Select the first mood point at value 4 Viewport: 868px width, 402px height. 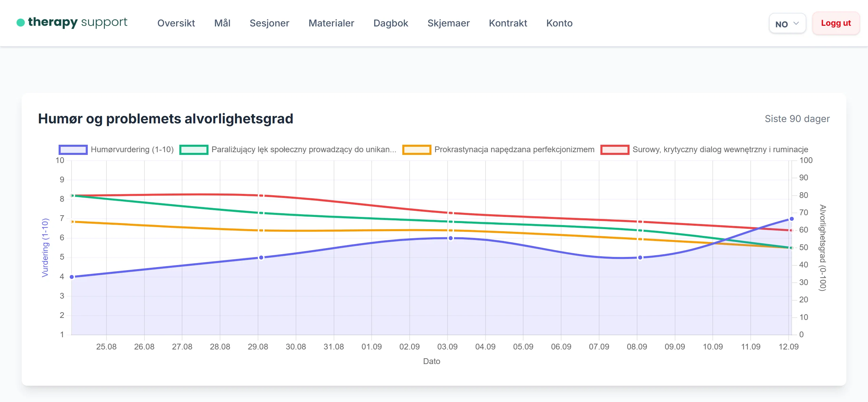(72, 277)
